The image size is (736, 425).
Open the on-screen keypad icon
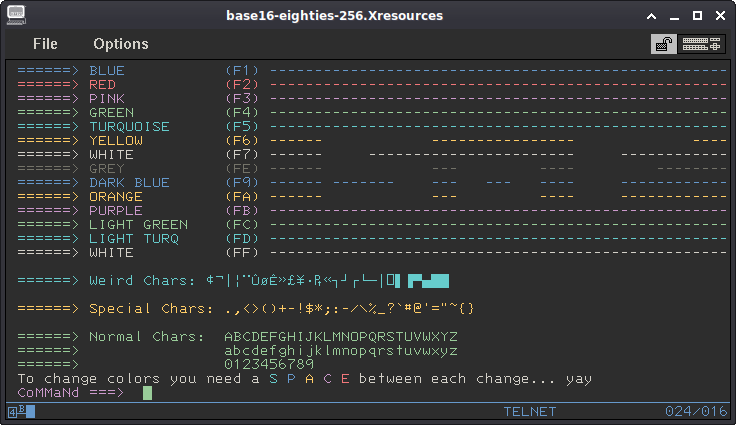[701, 44]
